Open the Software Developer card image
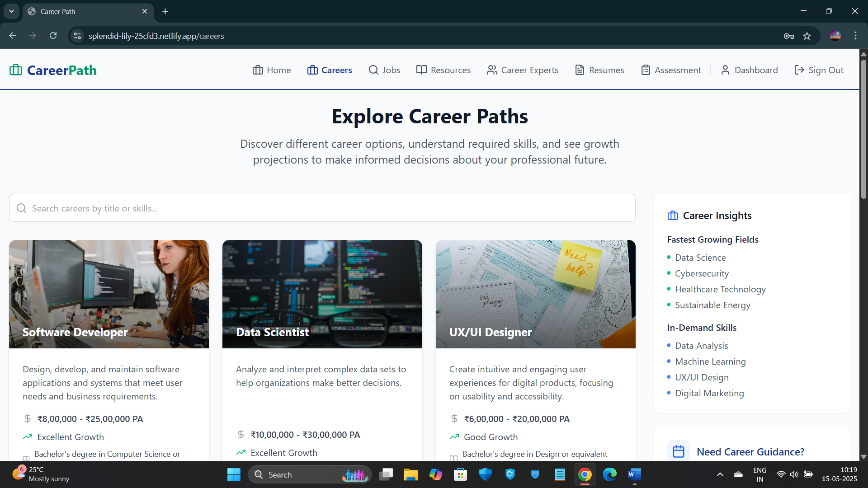Screen dimensions: 868x488 pyautogui.click(x=109, y=294)
